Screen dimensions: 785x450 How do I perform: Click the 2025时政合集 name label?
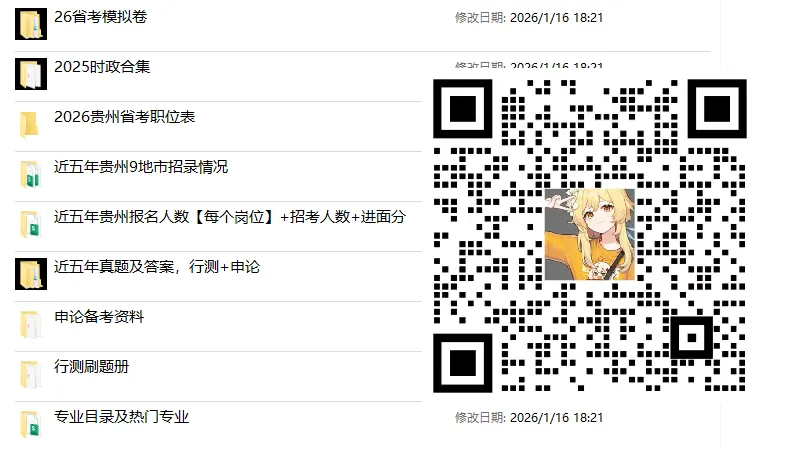coord(102,67)
